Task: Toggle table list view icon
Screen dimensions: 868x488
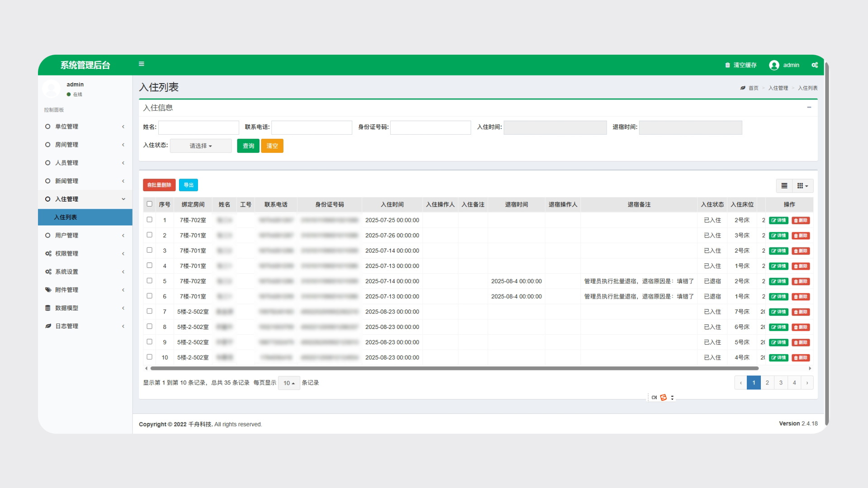Action: tap(784, 186)
